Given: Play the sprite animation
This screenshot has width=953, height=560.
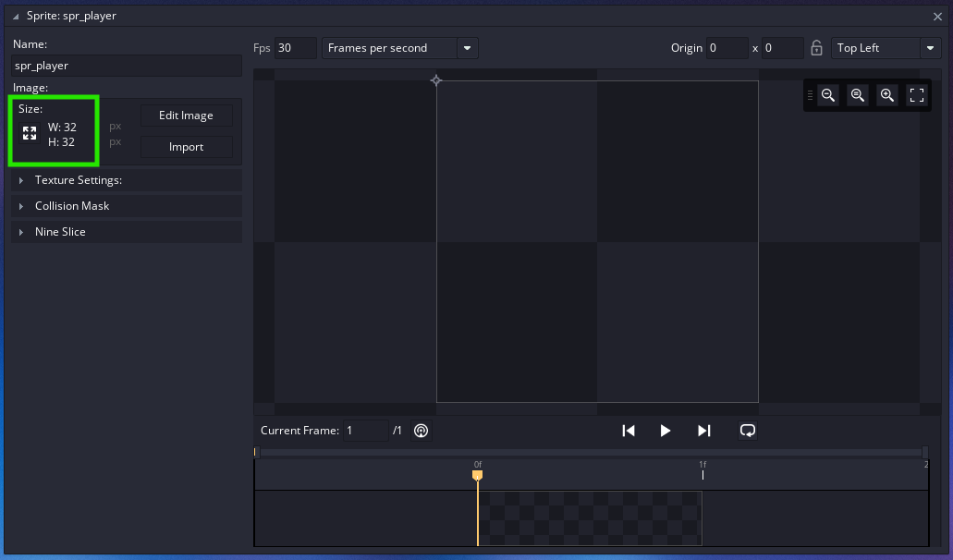Looking at the screenshot, I should pos(666,431).
